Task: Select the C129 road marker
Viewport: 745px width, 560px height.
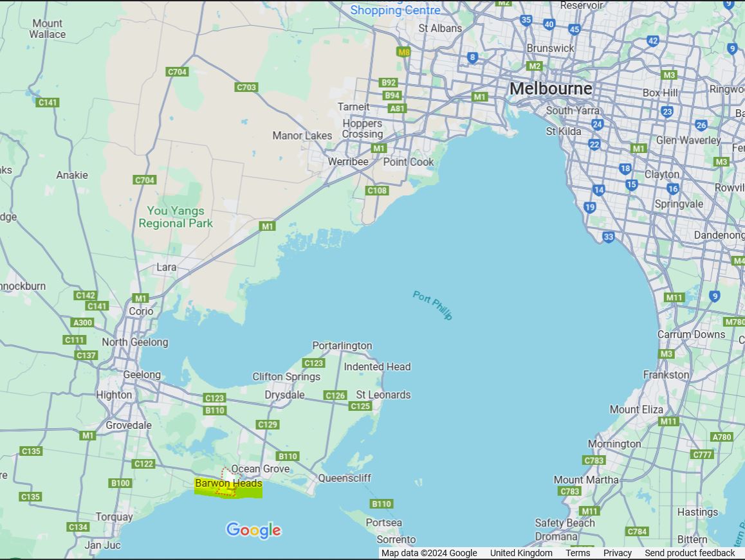Action: pyautogui.click(x=267, y=424)
